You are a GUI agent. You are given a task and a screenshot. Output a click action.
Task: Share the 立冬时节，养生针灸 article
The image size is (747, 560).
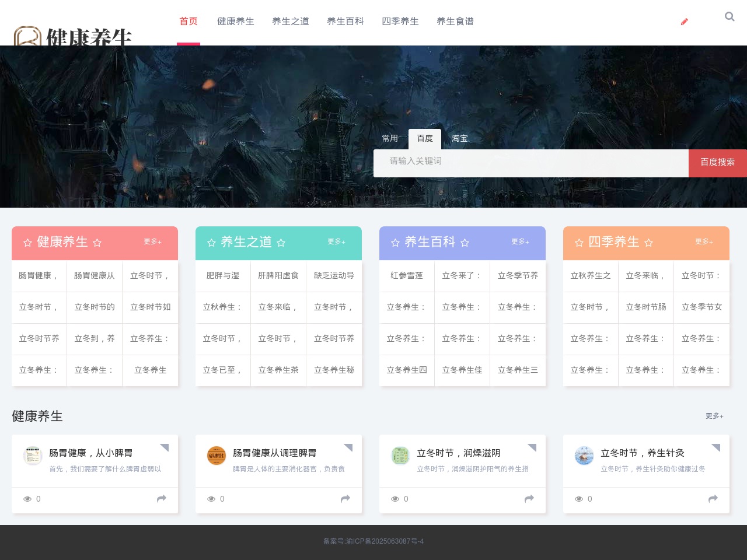click(x=713, y=499)
